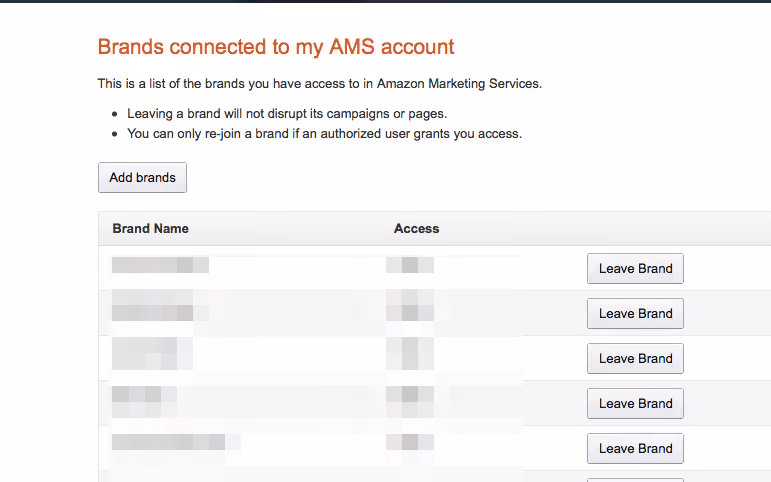Select the fourth row's blurred brand name

coord(144,402)
